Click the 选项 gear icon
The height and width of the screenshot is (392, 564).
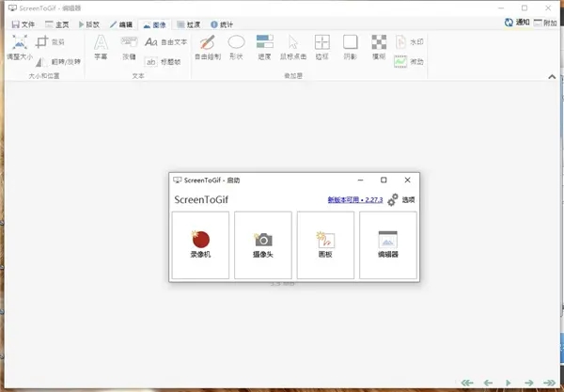pyautogui.click(x=393, y=199)
